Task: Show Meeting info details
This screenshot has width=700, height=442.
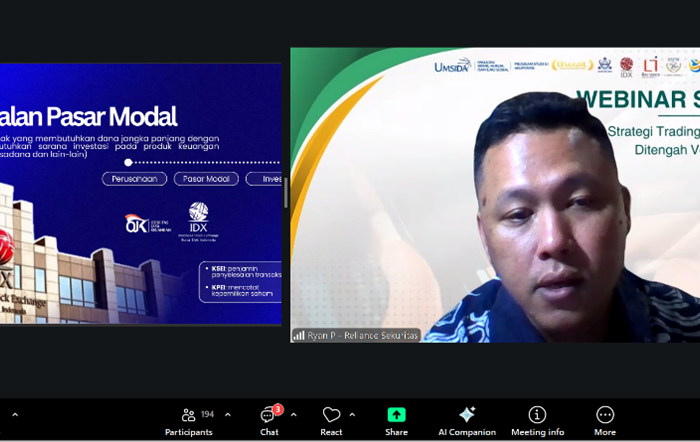Action: pyautogui.click(x=537, y=421)
